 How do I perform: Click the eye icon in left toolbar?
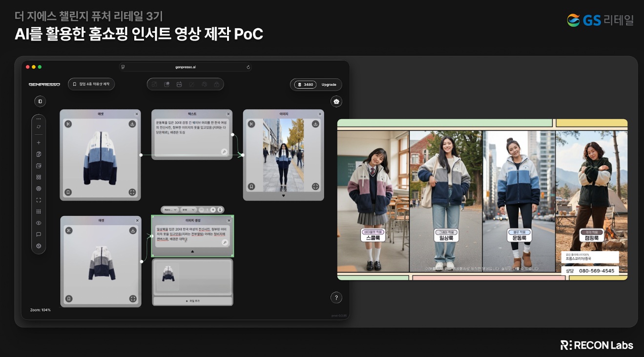(39, 223)
